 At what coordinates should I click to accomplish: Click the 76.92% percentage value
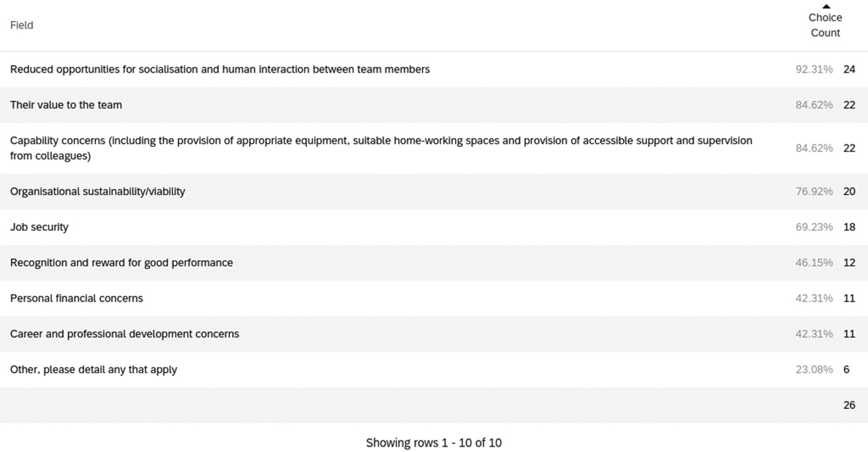[814, 191]
